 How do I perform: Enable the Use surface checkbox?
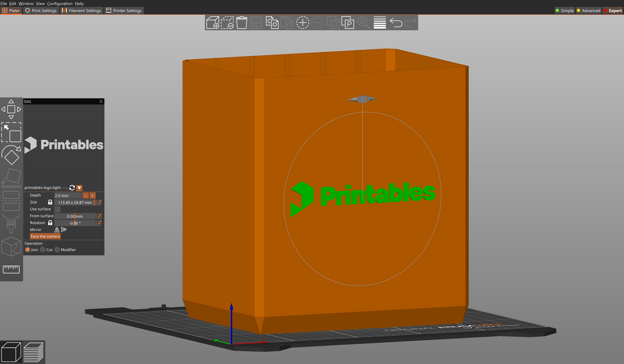[x=57, y=209]
